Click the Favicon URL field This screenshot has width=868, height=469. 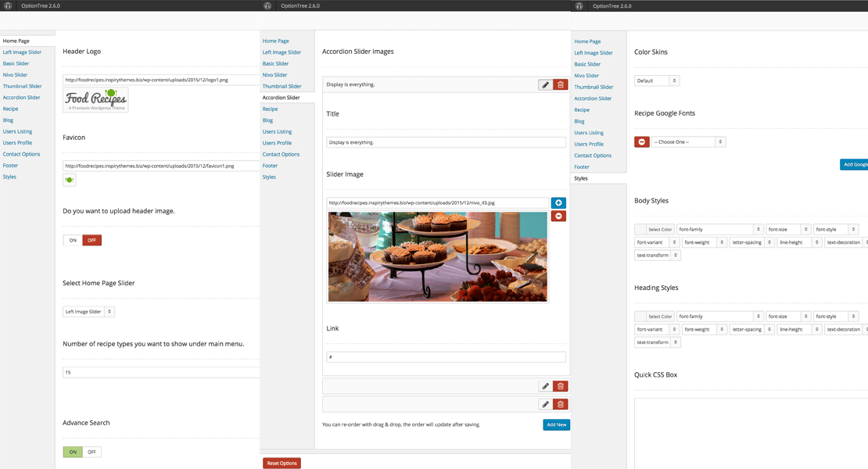click(x=161, y=166)
